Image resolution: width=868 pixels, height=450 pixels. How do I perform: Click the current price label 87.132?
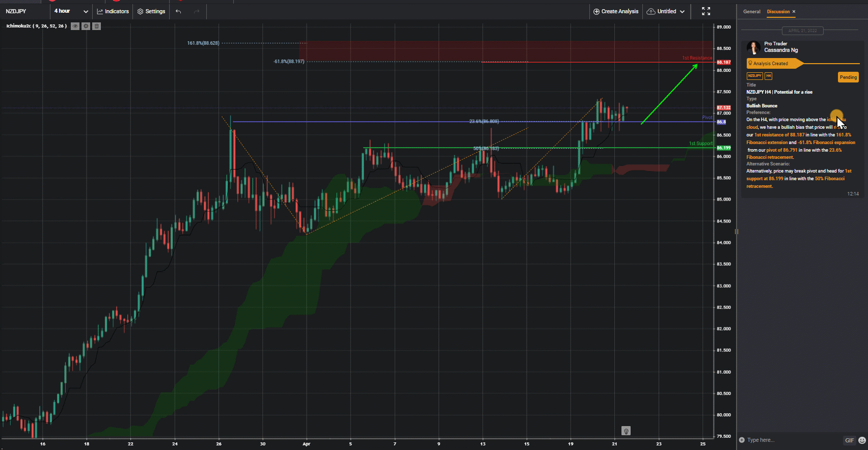pos(723,108)
